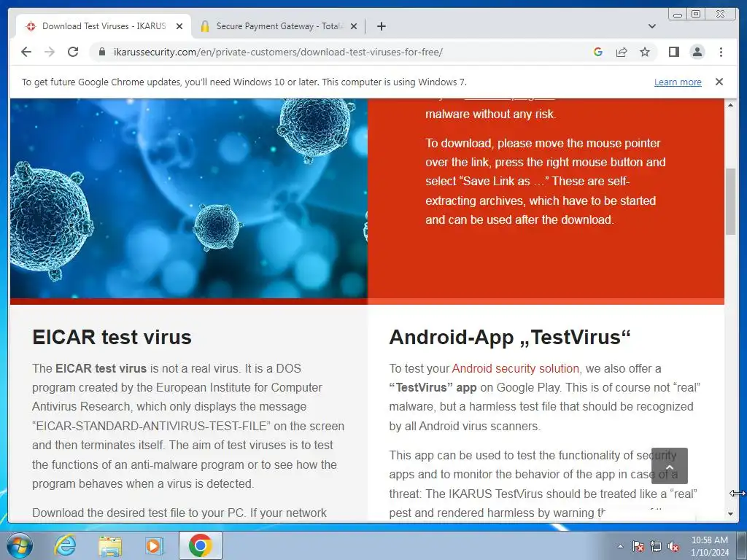Click the vertical scrollbar thumb
The width and height of the screenshot is (747, 560).
[x=730, y=201]
